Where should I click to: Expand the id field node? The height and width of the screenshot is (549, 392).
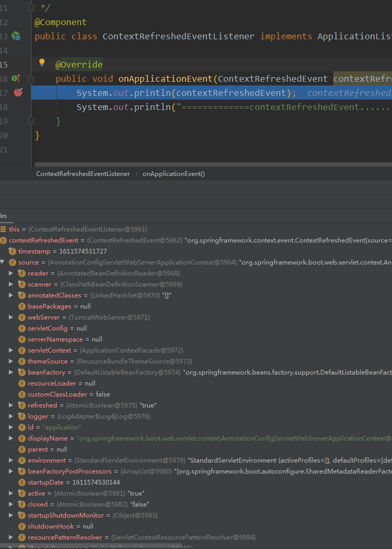click(x=11, y=427)
